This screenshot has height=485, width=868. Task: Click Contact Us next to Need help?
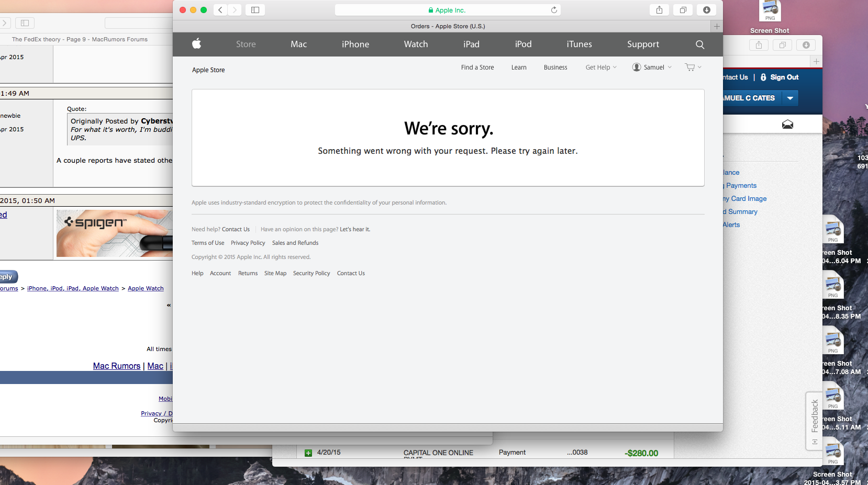point(236,229)
